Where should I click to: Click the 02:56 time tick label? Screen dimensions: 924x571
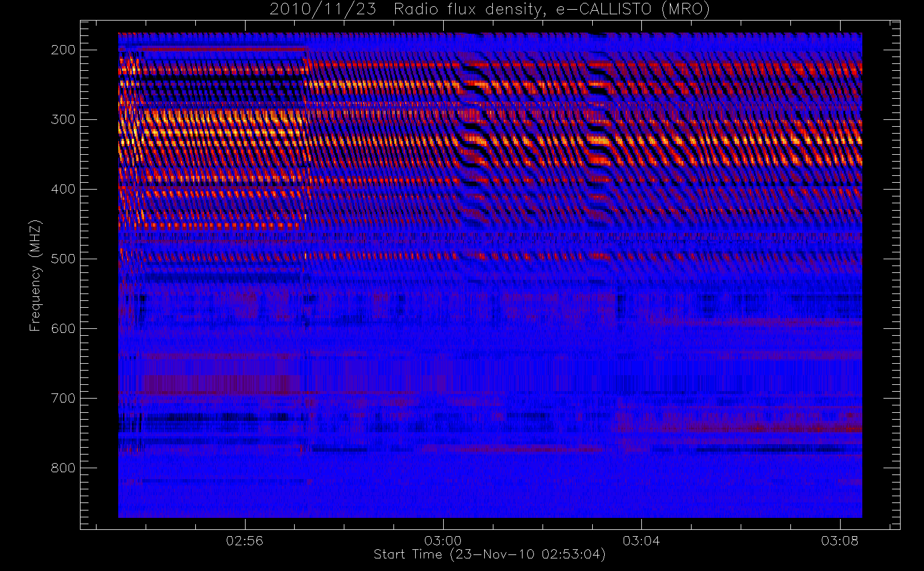click(245, 541)
